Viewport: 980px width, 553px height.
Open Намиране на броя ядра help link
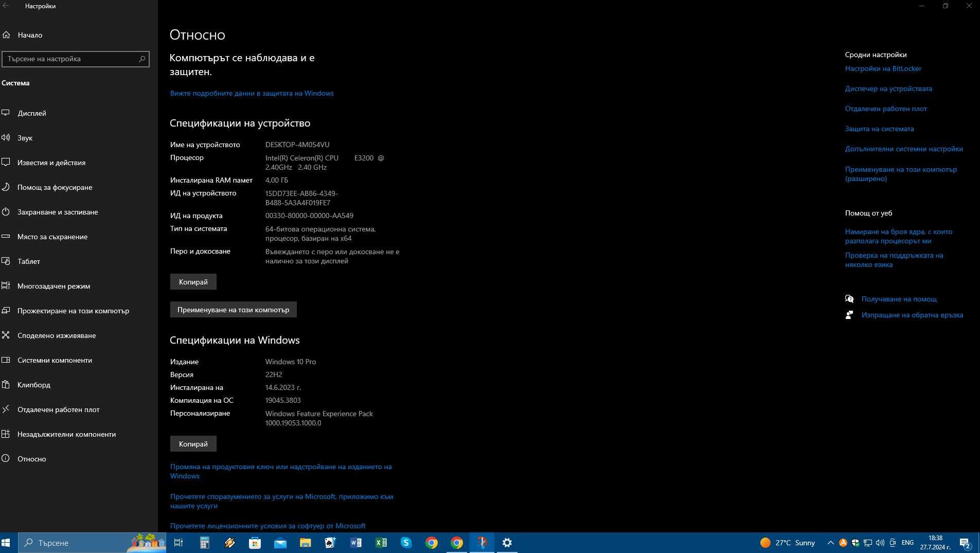[898, 236]
